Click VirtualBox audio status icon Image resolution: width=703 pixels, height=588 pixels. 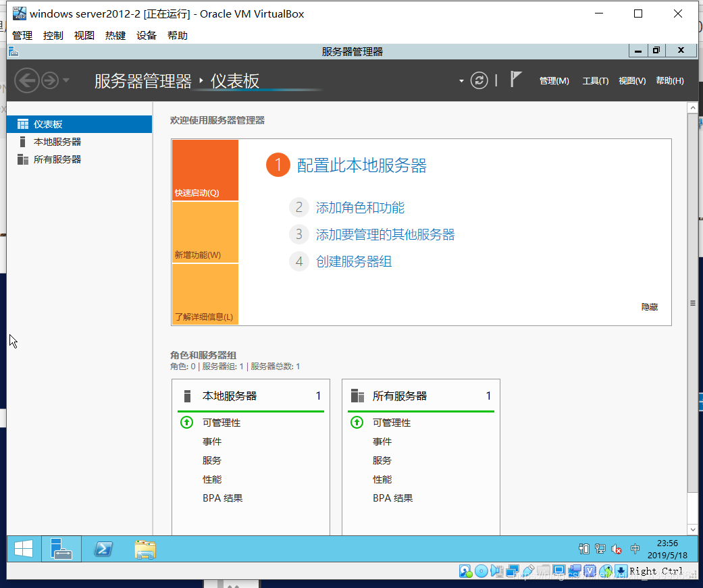[x=497, y=571]
